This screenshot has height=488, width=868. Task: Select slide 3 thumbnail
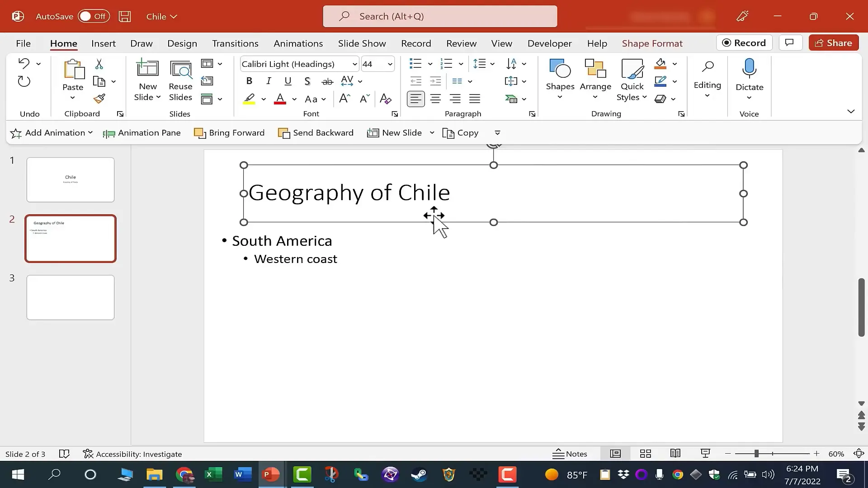click(71, 297)
